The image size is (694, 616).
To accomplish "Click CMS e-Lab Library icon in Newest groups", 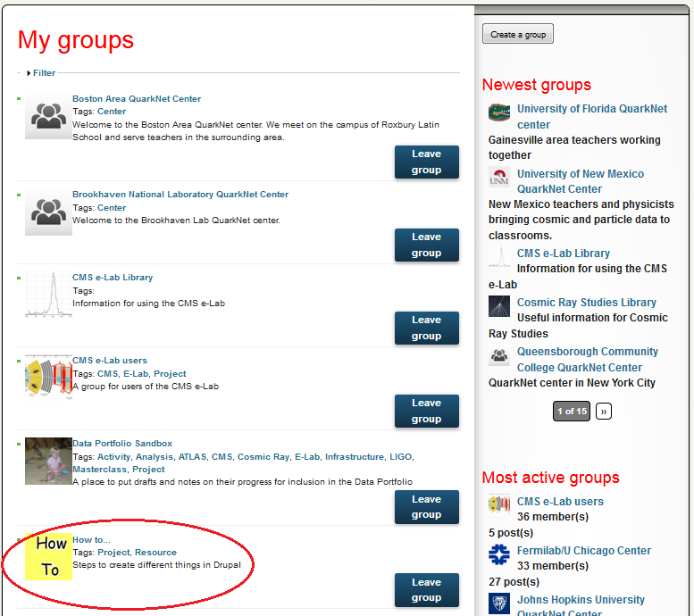I will pos(499,257).
